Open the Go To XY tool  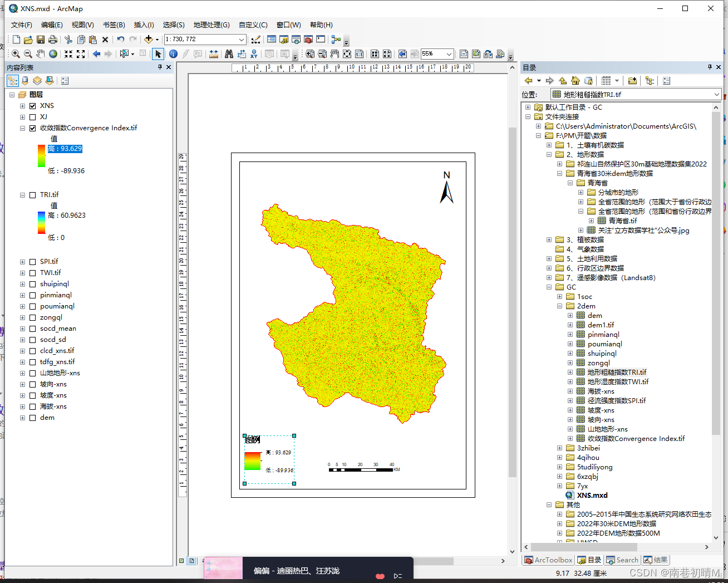[254, 54]
